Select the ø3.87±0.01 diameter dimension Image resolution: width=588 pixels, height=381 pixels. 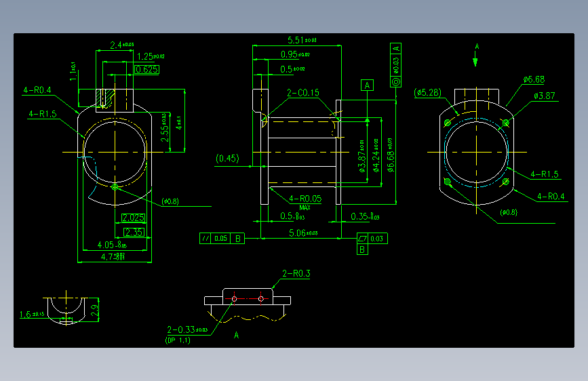click(362, 156)
